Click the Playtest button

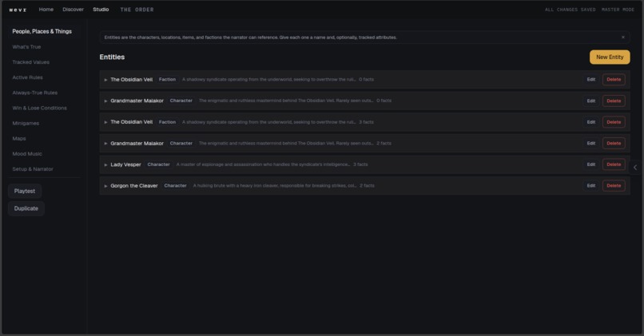coord(25,192)
